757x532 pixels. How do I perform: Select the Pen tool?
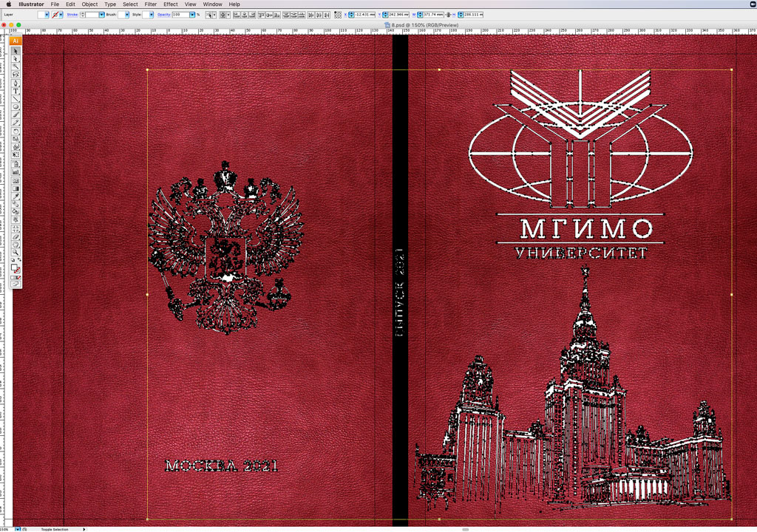point(16,83)
